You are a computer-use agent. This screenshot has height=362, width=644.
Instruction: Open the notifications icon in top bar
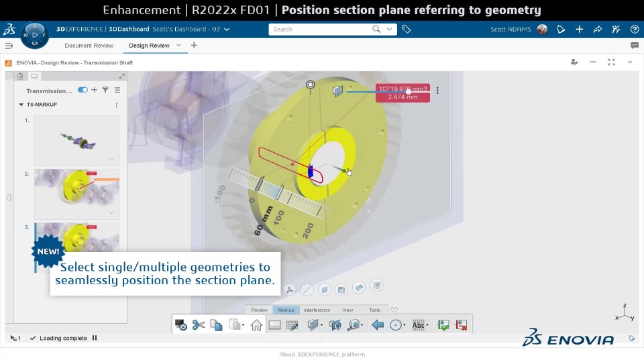tap(561, 29)
